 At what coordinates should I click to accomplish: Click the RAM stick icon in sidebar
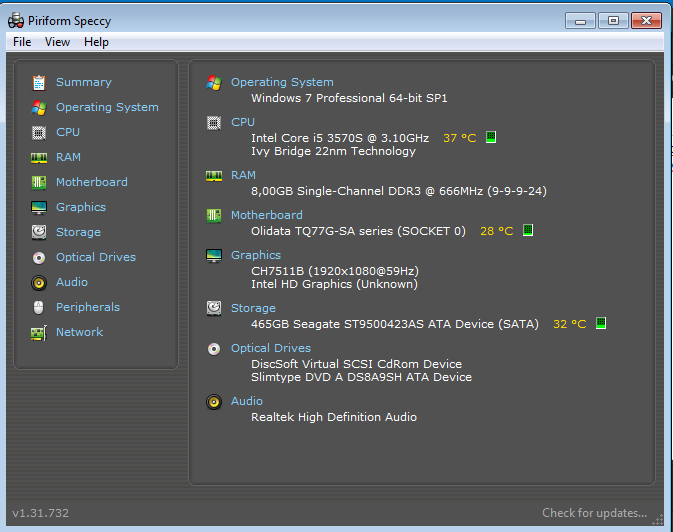click(x=39, y=158)
